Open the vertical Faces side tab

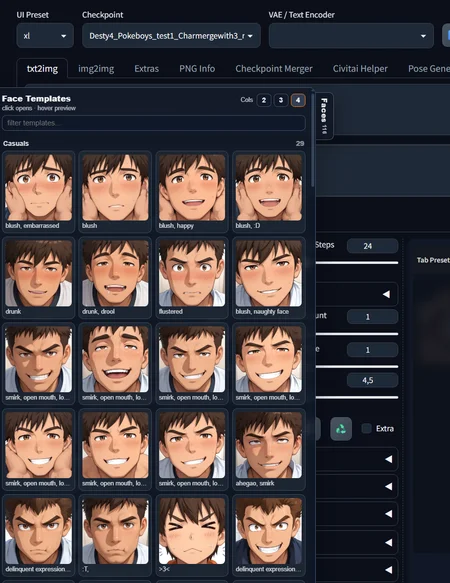[324, 116]
